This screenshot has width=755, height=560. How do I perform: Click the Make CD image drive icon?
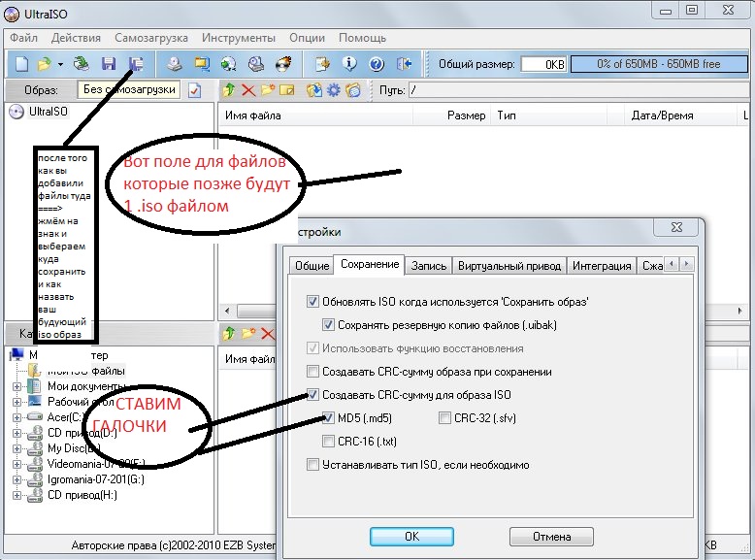[175, 63]
